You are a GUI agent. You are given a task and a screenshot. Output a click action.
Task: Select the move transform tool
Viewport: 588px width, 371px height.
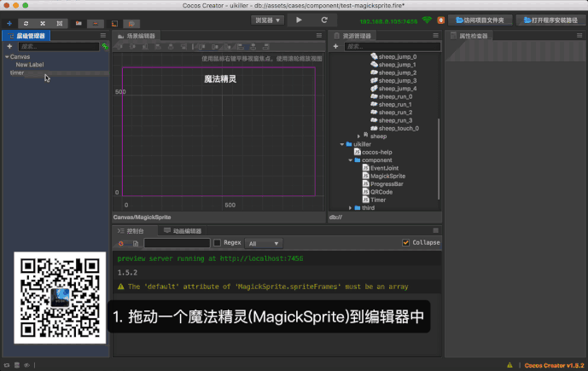(x=9, y=23)
